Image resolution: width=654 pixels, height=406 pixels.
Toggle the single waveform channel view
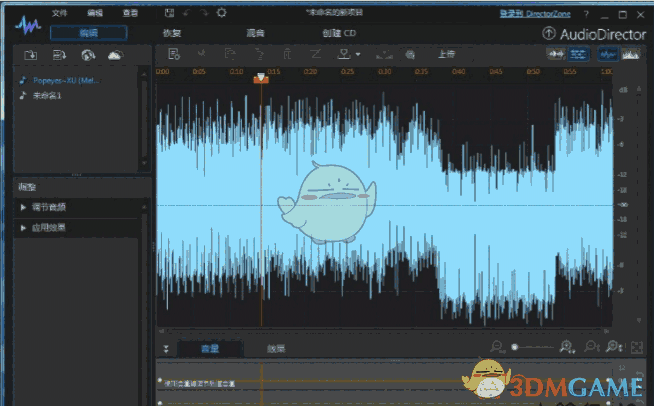coord(556,54)
